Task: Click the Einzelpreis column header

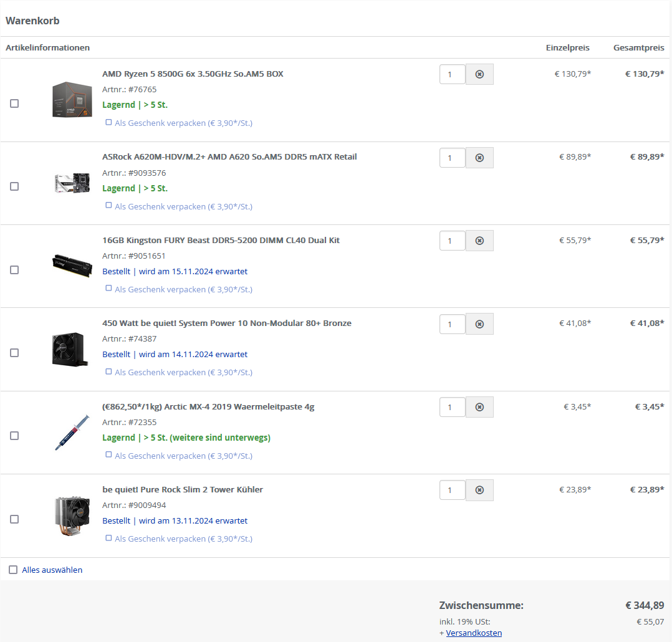Action: [x=567, y=47]
